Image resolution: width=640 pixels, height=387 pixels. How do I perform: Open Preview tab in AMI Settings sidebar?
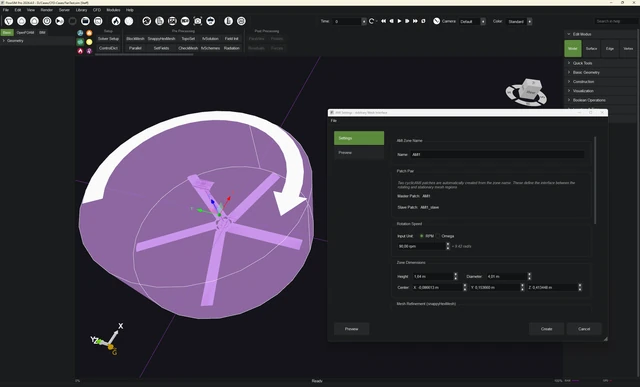[x=359, y=152]
